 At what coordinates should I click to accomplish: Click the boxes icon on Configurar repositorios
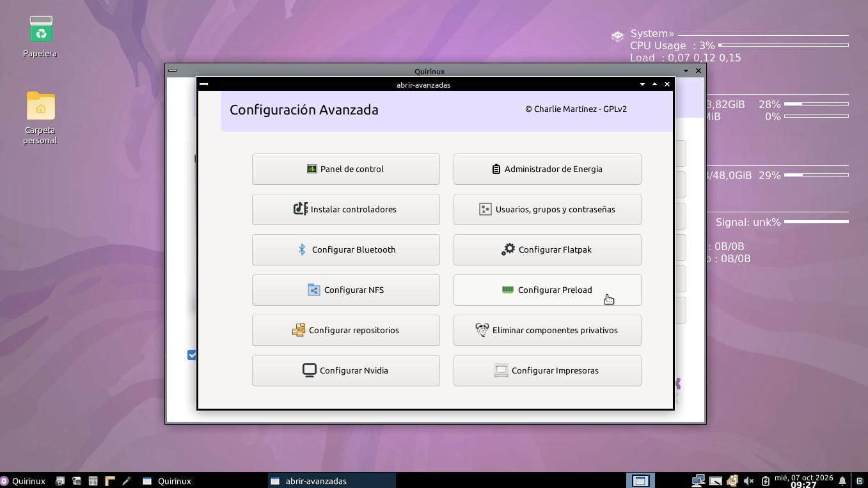pyautogui.click(x=298, y=330)
